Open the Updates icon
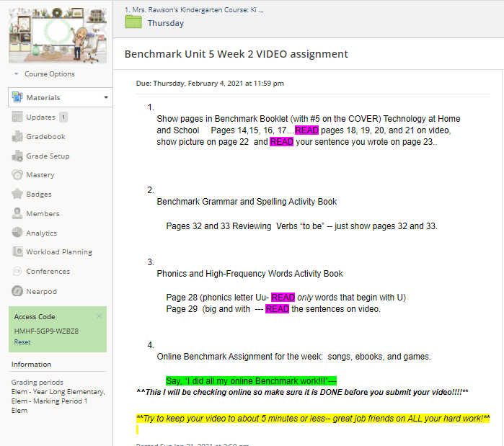The image size is (504, 446). 17,117
